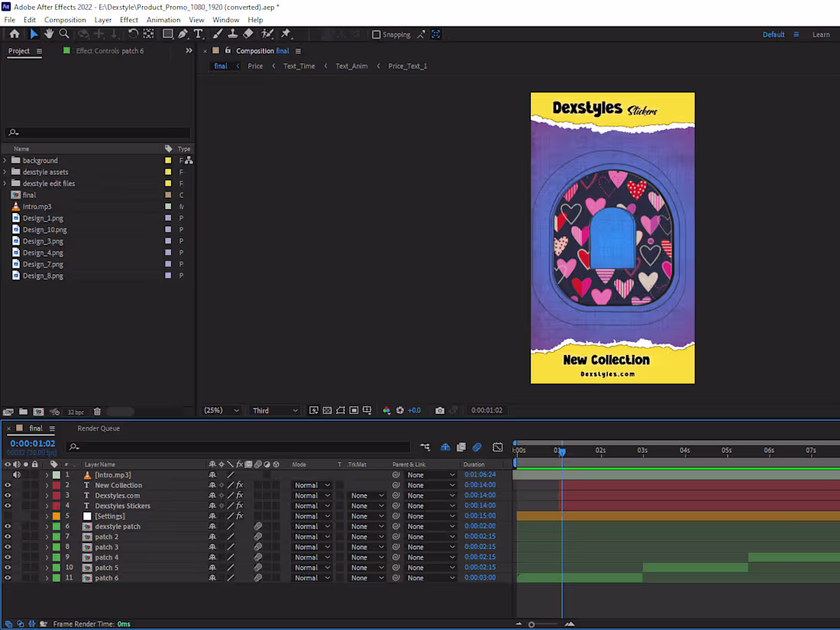Hide the patch 2 layer

(7, 536)
